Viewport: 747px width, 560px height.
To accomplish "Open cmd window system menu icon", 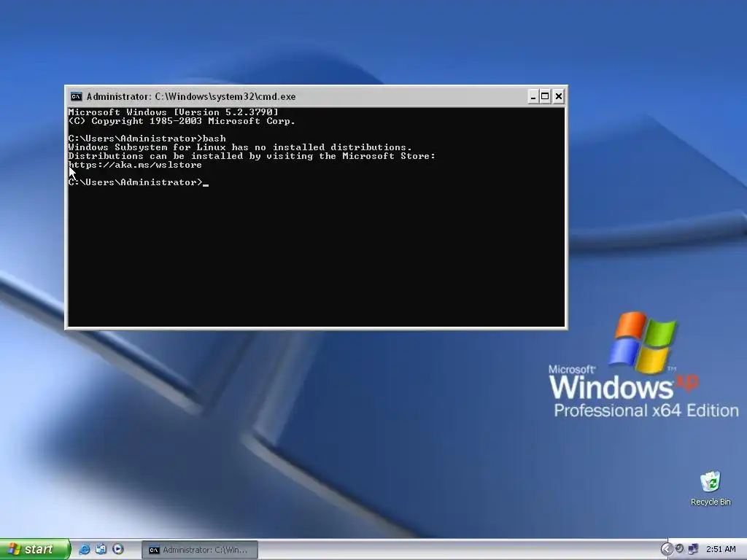I will pyautogui.click(x=76, y=97).
